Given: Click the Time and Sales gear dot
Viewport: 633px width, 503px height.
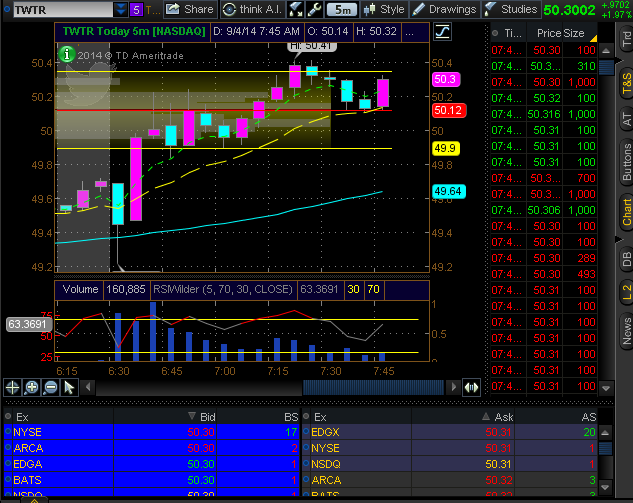Looking at the screenshot, I should click(495, 33).
